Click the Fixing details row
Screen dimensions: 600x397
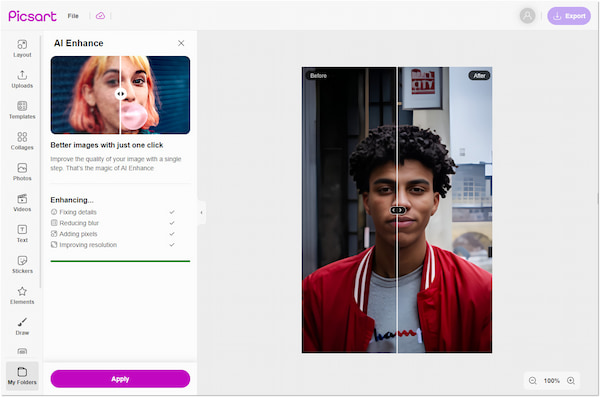tap(113, 212)
